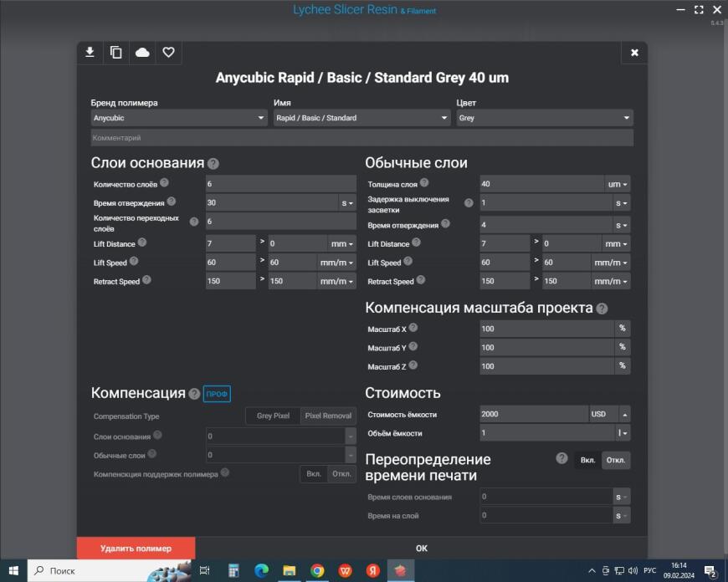Click Удалить полимер button

click(x=136, y=548)
